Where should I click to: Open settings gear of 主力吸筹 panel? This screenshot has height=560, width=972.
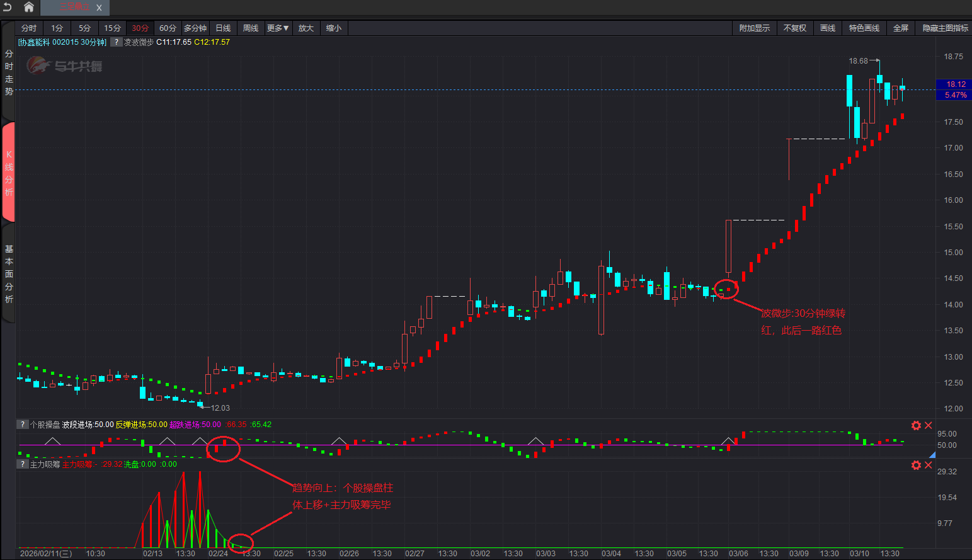[x=916, y=466]
